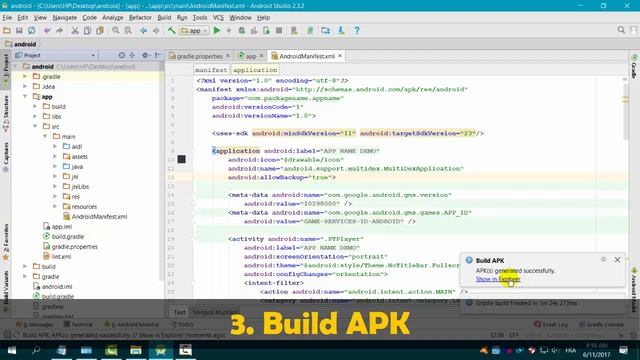
Task: Collapse the src folder
Action: (x=35, y=127)
